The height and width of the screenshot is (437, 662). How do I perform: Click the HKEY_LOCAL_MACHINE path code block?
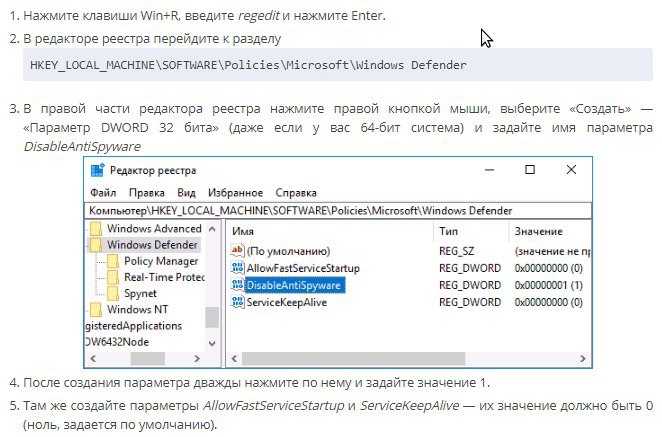pos(338,65)
